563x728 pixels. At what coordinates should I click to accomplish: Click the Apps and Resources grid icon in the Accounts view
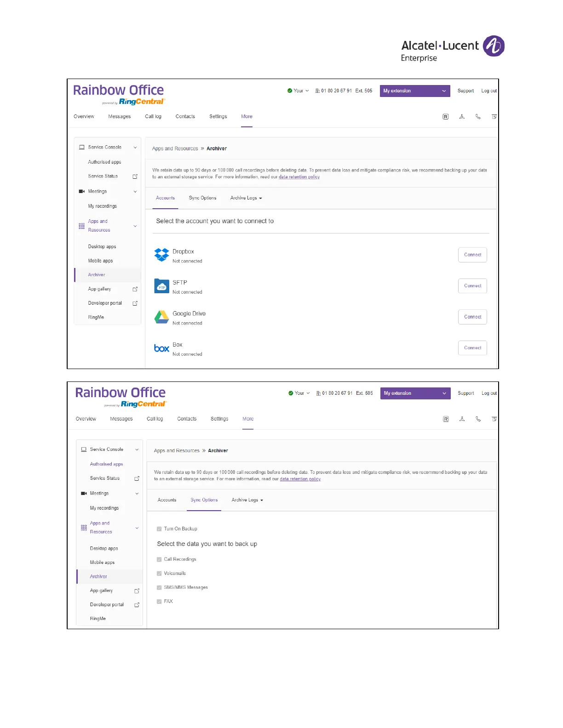point(82,226)
